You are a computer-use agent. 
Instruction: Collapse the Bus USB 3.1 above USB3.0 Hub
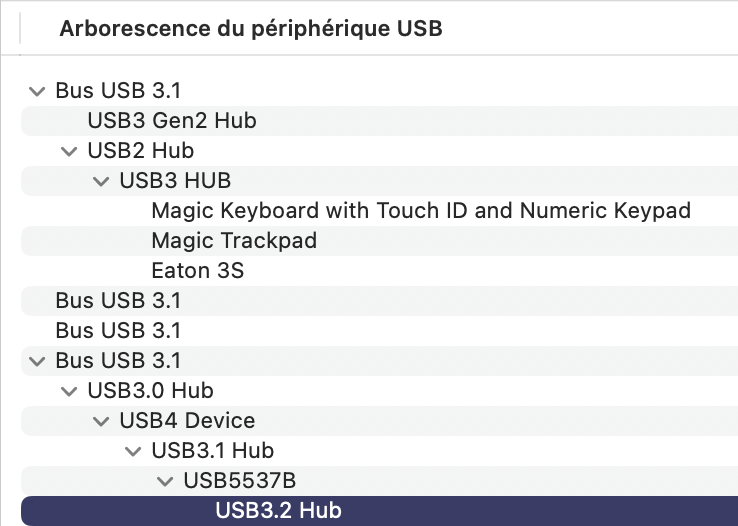pyautogui.click(x=37, y=361)
